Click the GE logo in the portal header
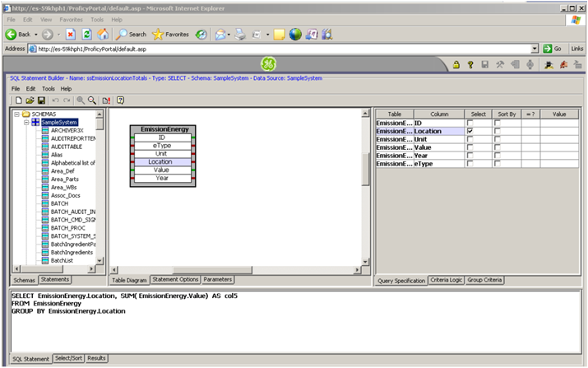The height and width of the screenshot is (368, 588). 268,64
